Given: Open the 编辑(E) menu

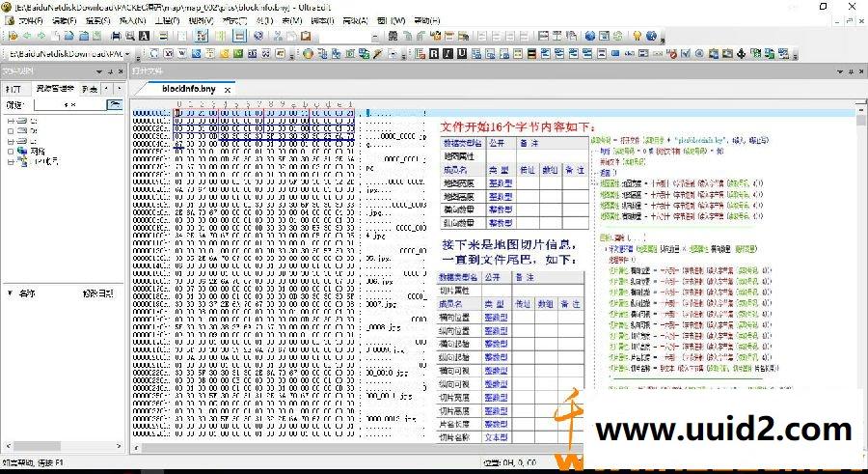Looking at the screenshot, I should click(x=65, y=21).
